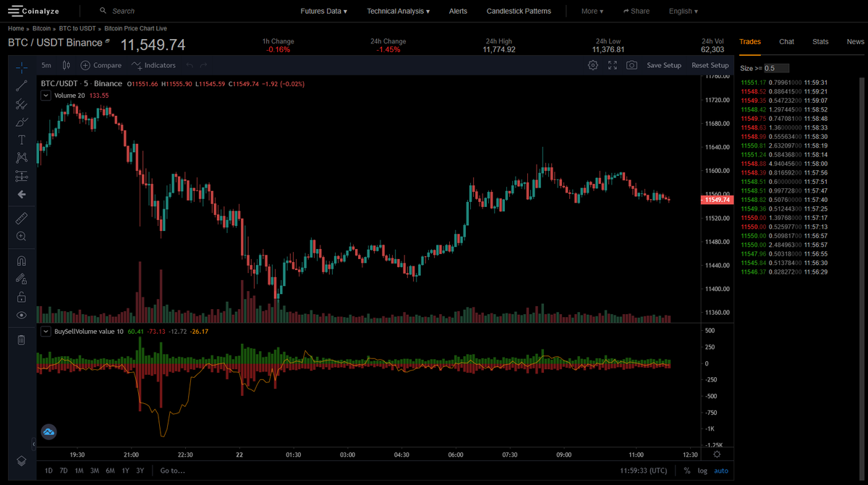Open the Futures Data menu
This screenshot has width=868, height=485.
click(323, 11)
